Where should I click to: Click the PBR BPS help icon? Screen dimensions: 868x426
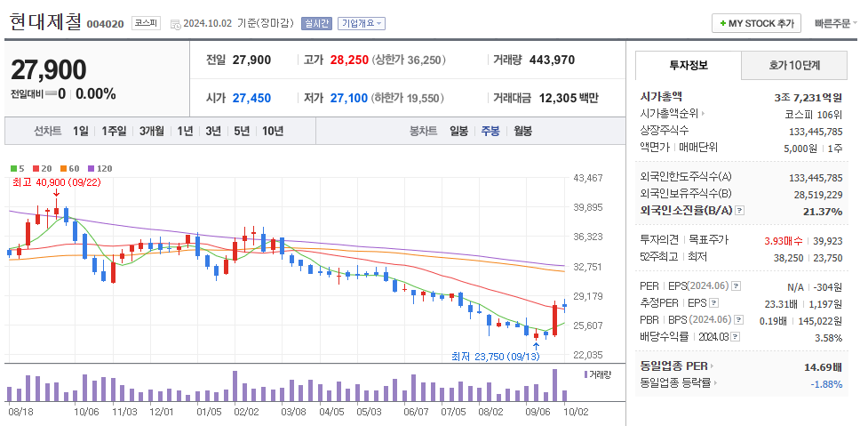pos(738,319)
